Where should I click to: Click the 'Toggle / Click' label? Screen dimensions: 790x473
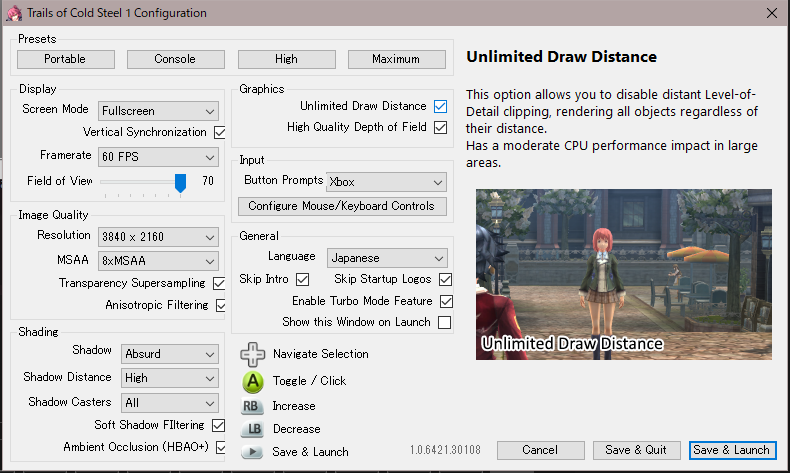pos(309,381)
